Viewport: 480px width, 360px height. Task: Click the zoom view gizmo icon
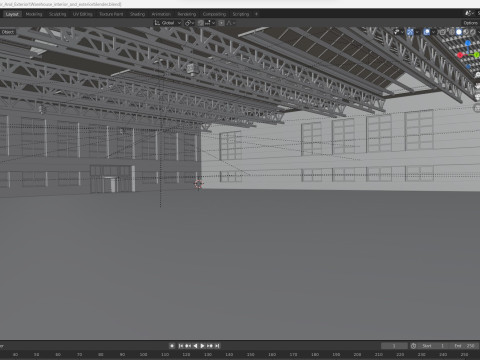pos(478,75)
